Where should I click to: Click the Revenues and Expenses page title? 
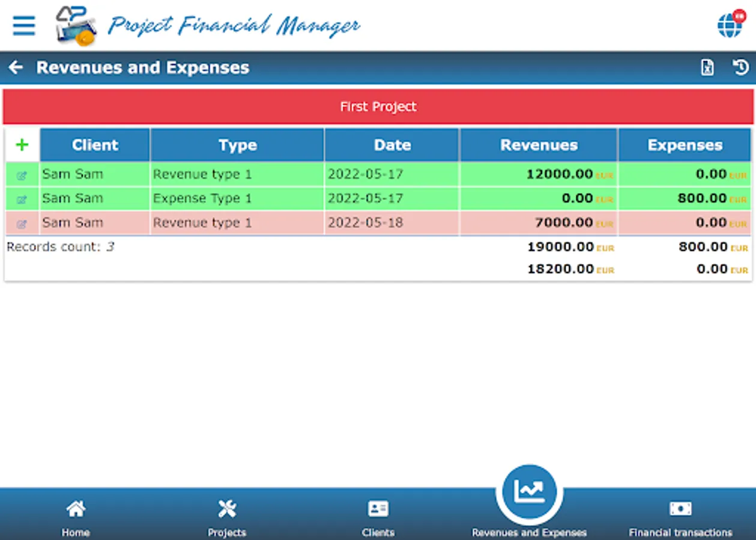(143, 68)
